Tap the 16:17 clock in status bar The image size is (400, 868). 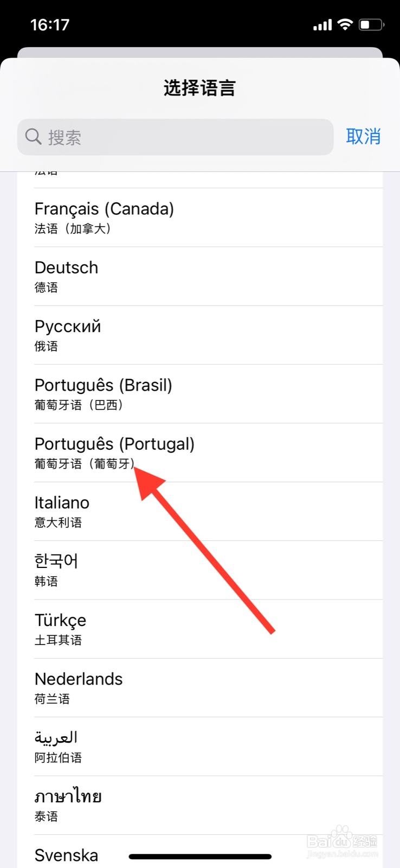coord(50,25)
